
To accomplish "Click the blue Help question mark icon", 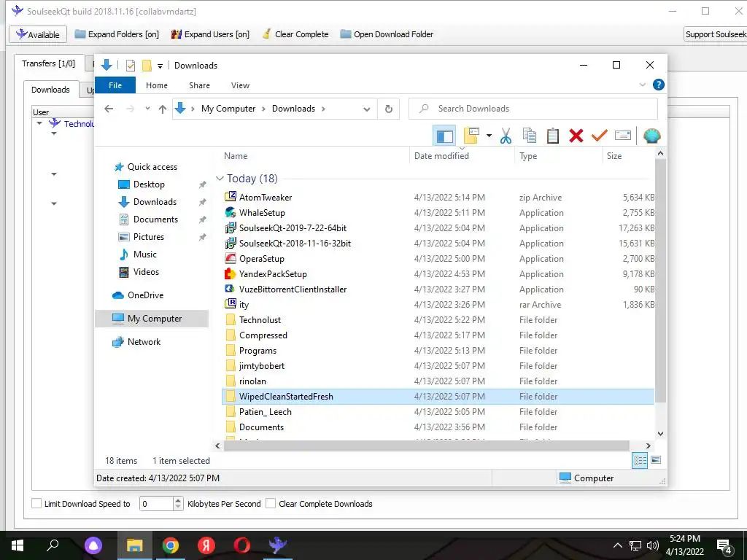I will (659, 85).
